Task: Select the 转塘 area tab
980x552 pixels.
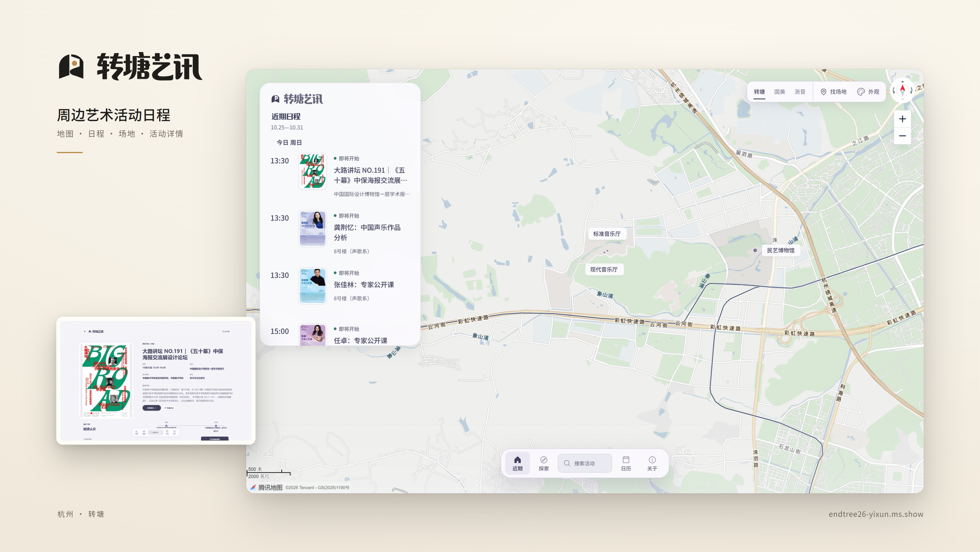Action: click(759, 92)
